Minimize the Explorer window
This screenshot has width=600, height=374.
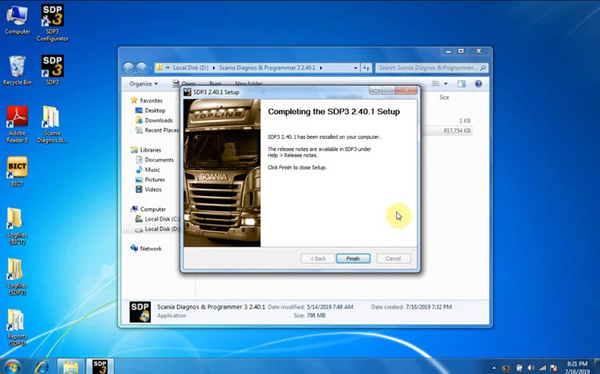pos(448,51)
